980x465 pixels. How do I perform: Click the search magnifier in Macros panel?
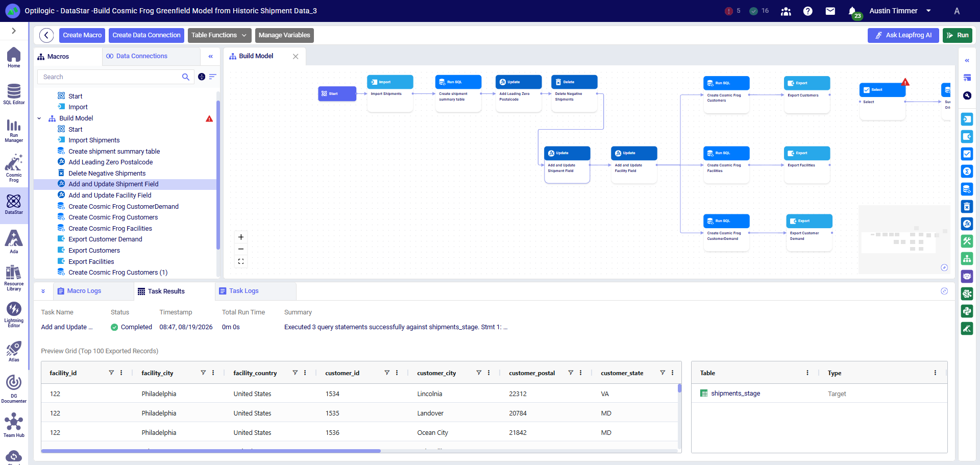tap(186, 77)
